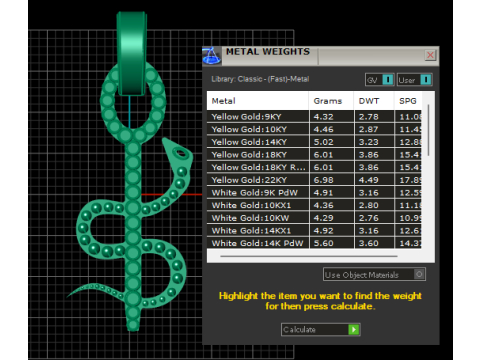This screenshot has height=360, width=480.
Task: Select the Yellow Gold:14KY row
Action: 314,142
